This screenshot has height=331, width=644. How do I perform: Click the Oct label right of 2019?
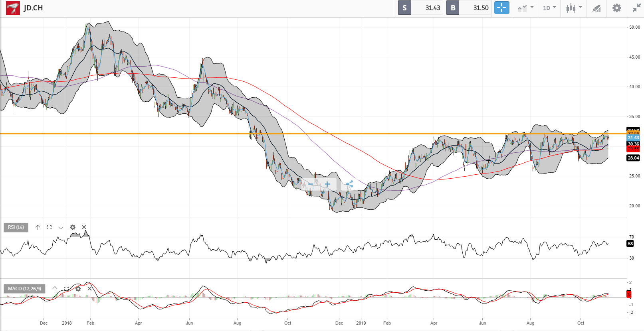[x=581, y=323]
